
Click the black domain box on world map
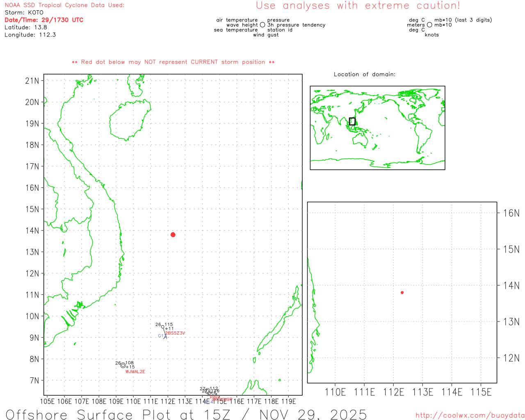(352, 121)
